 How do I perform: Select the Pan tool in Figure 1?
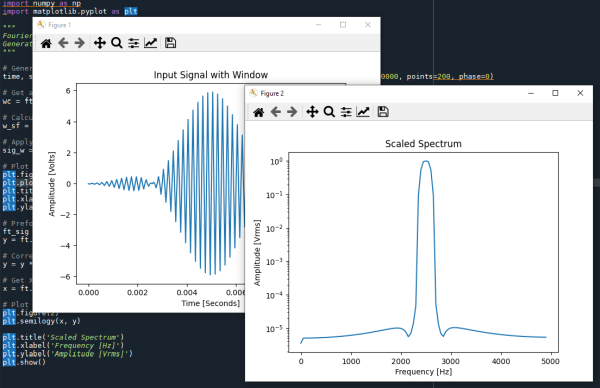click(x=100, y=43)
